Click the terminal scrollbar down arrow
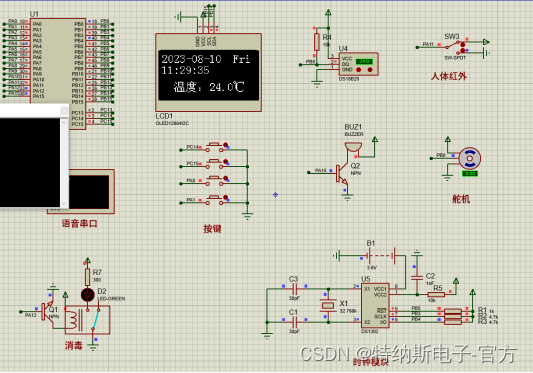Viewport: 533px width, 373px height. [x=64, y=204]
